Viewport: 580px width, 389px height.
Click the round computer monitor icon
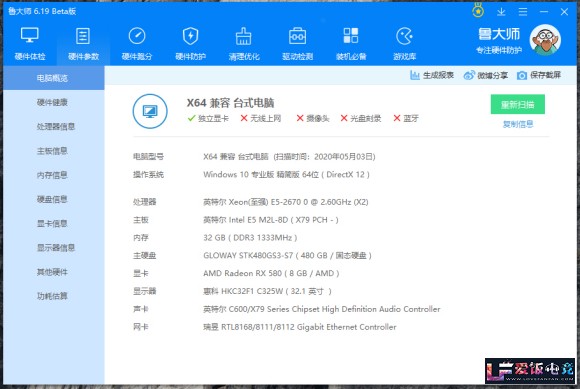pos(150,111)
